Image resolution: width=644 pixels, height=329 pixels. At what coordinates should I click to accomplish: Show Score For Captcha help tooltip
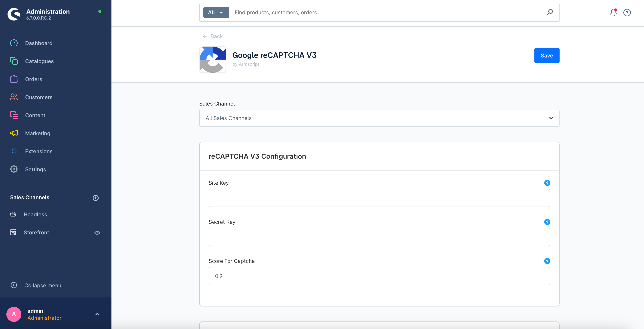(x=547, y=261)
